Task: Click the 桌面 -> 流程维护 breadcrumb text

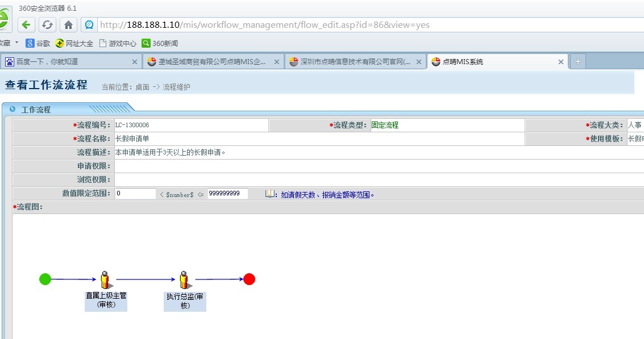Action: [163, 87]
